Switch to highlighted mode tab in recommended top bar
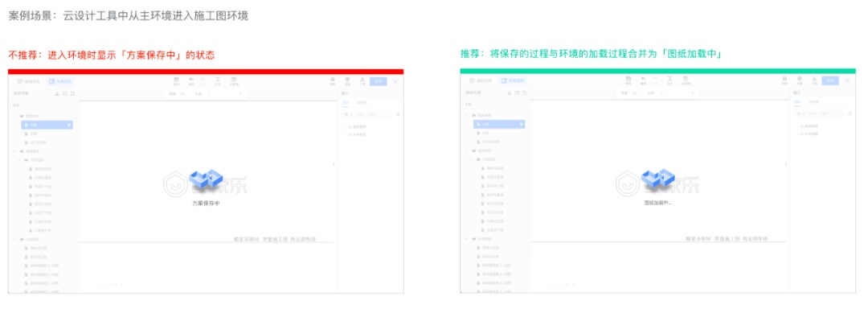 [513, 81]
